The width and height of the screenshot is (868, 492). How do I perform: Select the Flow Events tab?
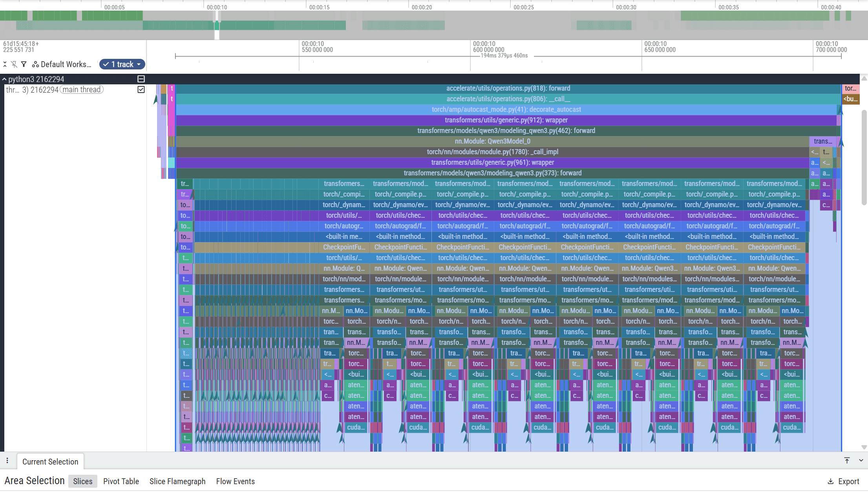pyautogui.click(x=235, y=481)
